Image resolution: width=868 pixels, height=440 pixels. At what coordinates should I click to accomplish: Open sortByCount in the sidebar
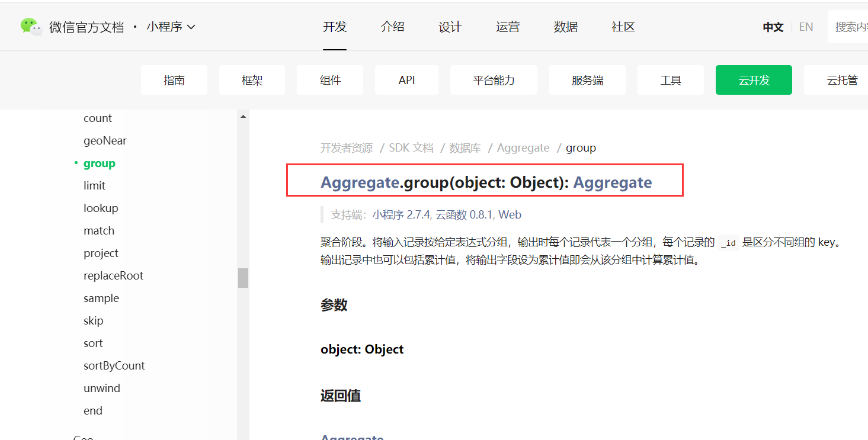click(x=114, y=366)
